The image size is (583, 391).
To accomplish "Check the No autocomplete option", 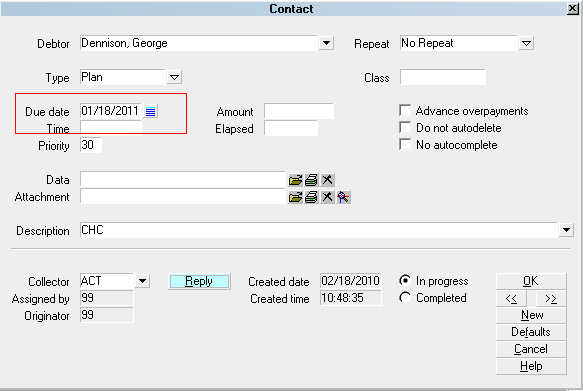I will (405, 144).
